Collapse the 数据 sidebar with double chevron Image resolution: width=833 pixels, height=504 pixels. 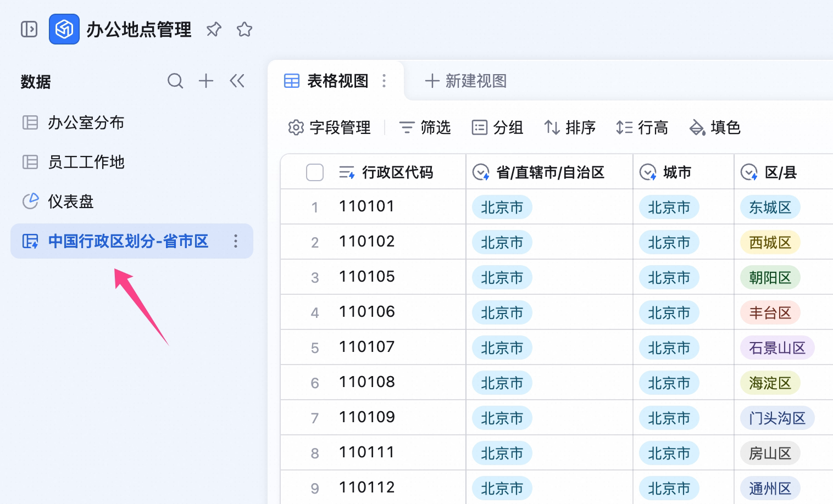point(237,81)
